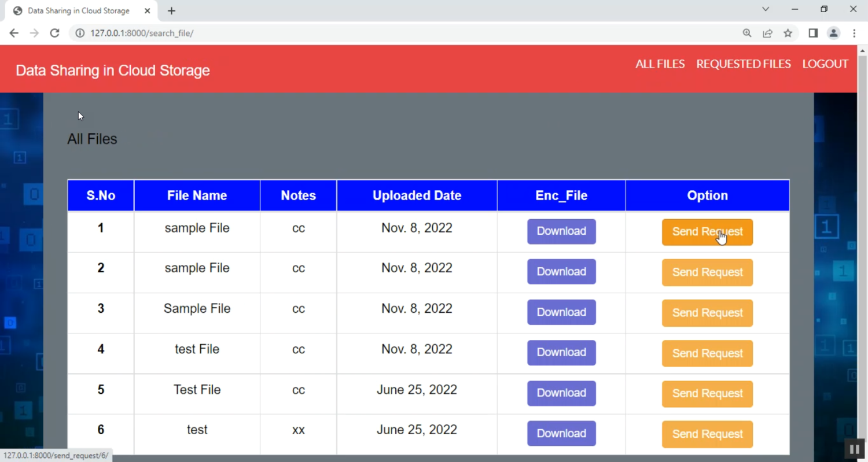Click the All Files heading
868x462 pixels.
pyautogui.click(x=92, y=139)
